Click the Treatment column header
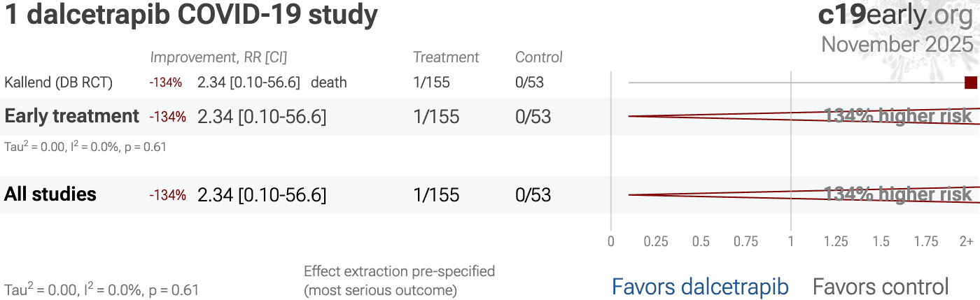This screenshot has height=300, width=980. tap(446, 57)
